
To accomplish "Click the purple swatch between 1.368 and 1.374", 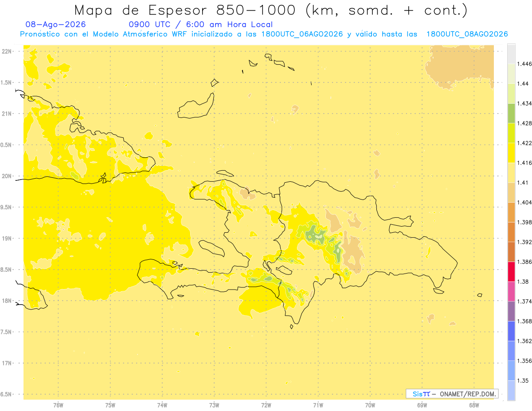I will tap(511, 311).
